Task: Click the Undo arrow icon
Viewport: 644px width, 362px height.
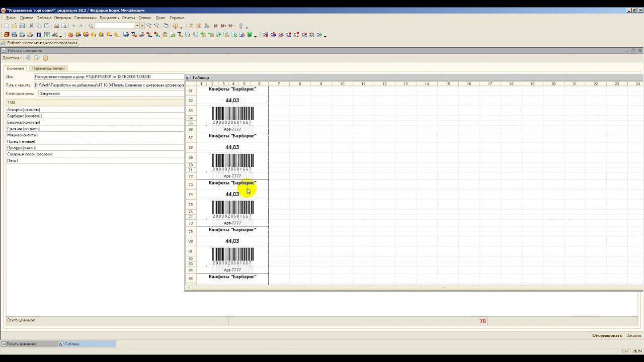Action: click(x=74, y=26)
